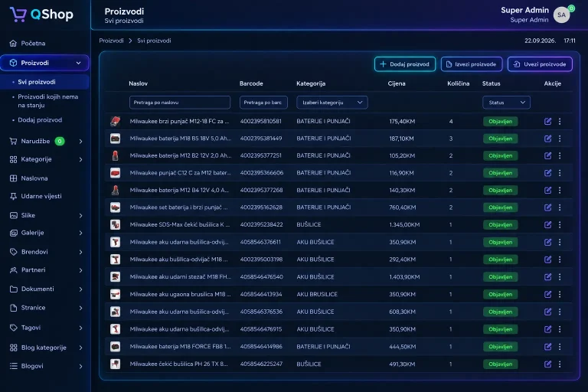Edit the Milwaukee brzi punjač M12-18 product

[x=547, y=121]
